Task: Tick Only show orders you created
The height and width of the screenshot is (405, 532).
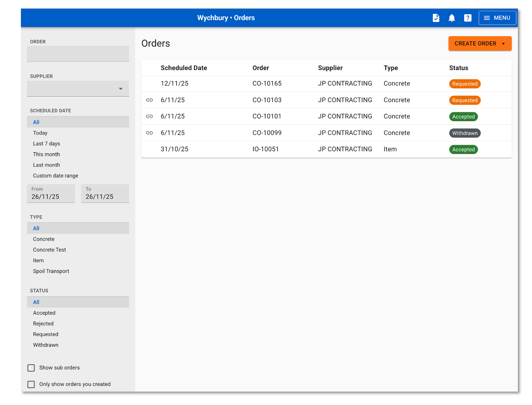Action: point(31,384)
